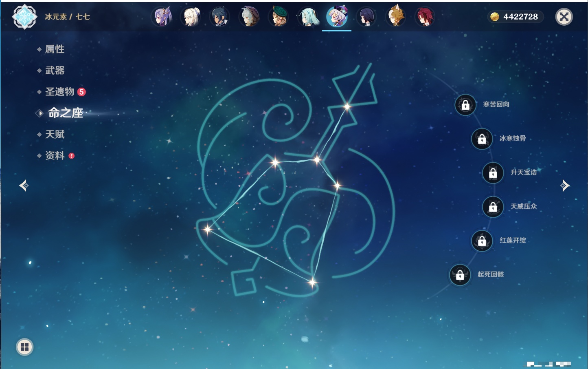Click the Mora coin balance 4422728
588x369 pixels.
click(516, 17)
